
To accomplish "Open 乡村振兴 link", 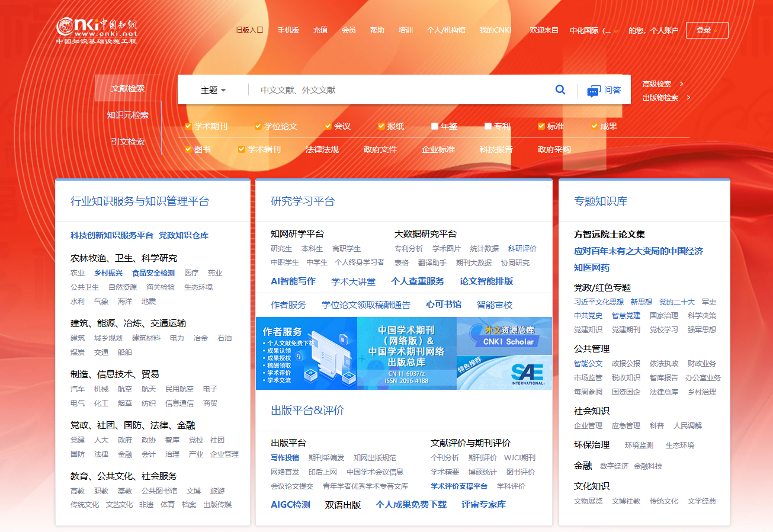I will click(108, 273).
